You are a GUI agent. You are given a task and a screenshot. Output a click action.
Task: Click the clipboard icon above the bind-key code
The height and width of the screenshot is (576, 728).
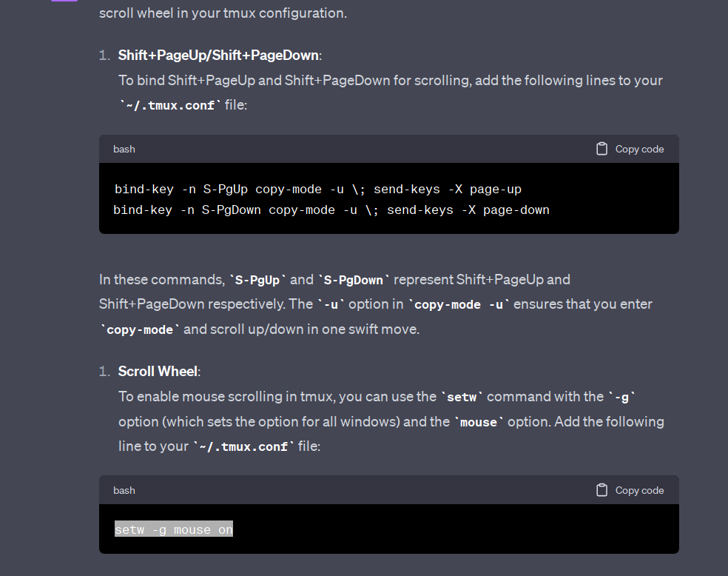[601, 149]
